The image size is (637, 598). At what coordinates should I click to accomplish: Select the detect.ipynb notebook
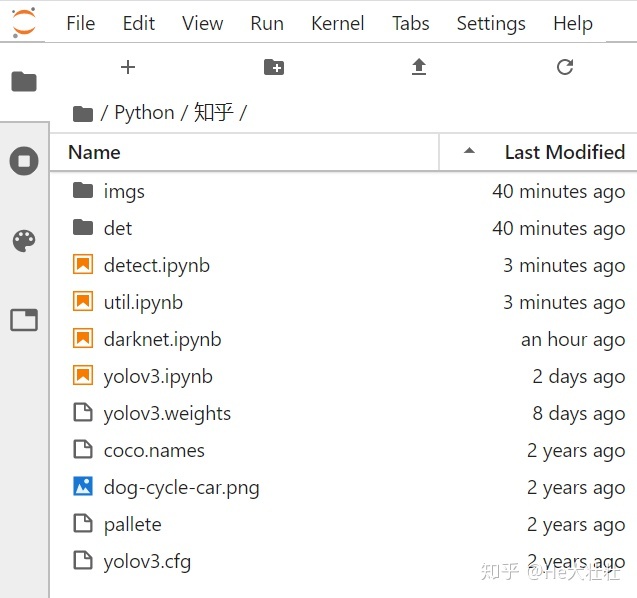click(x=156, y=265)
